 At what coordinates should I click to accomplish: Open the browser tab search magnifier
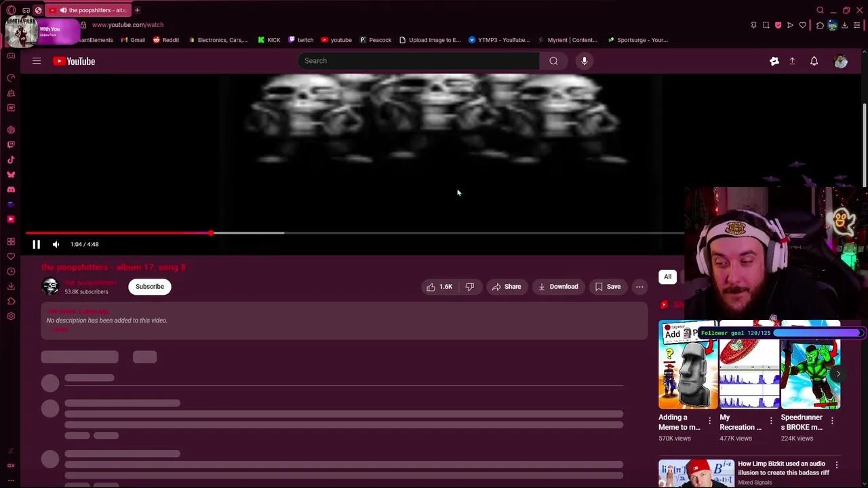coord(820,10)
